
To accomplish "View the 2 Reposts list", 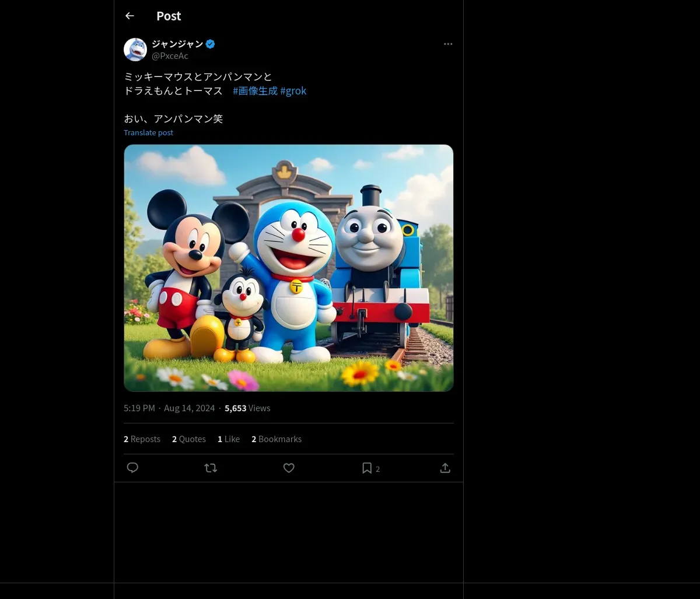I will 142,439.
